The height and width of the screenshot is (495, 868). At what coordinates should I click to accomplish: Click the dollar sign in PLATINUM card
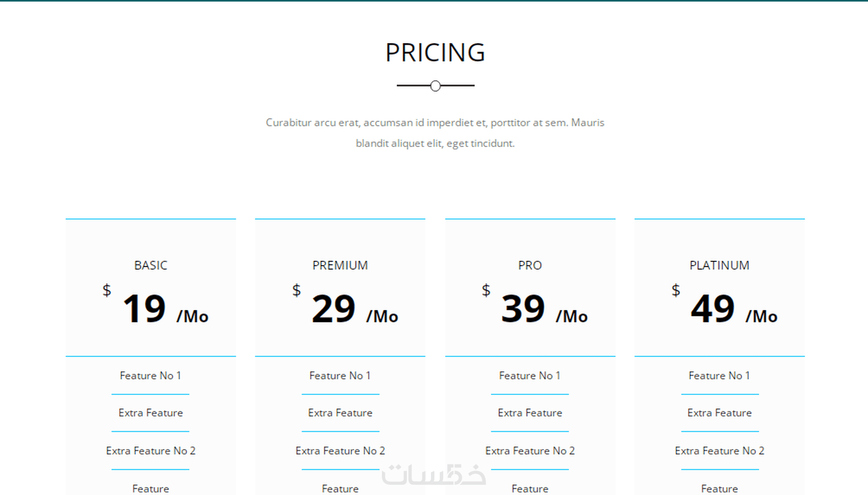(676, 290)
